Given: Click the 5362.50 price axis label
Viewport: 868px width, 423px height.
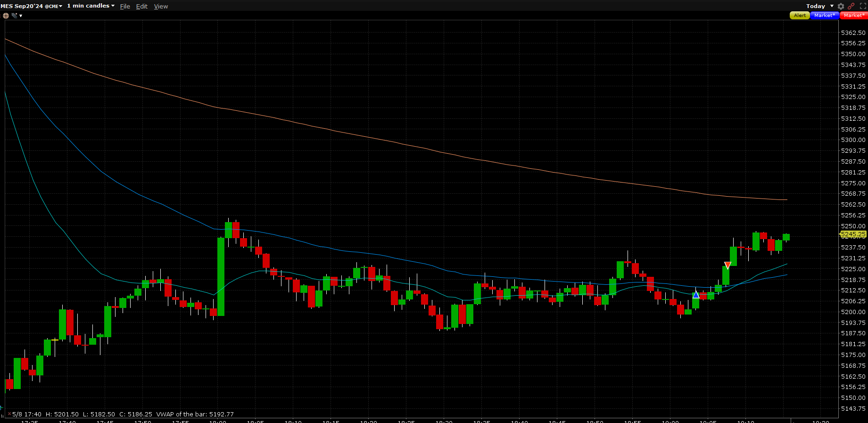Looking at the screenshot, I should 853,33.
